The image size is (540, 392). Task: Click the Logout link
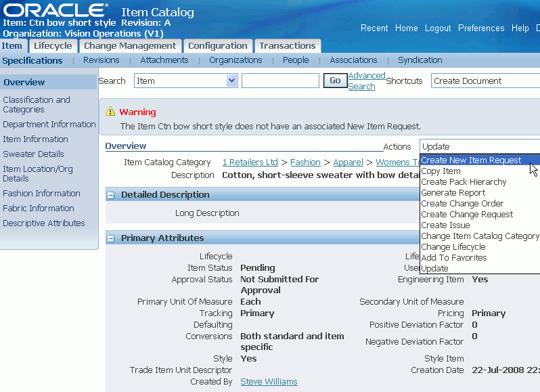click(438, 28)
